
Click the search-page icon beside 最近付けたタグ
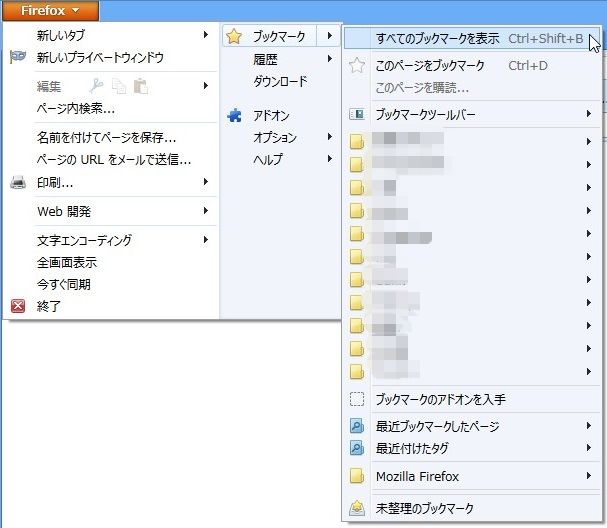[x=357, y=448]
